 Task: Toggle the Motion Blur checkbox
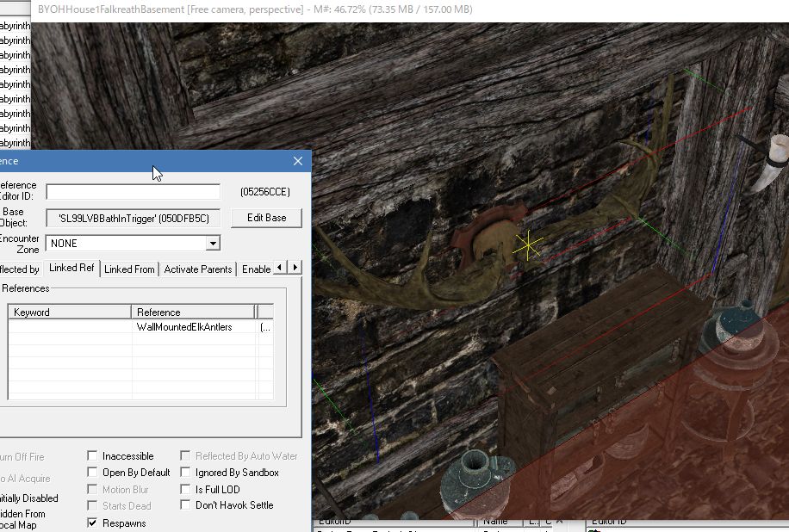[92, 489]
